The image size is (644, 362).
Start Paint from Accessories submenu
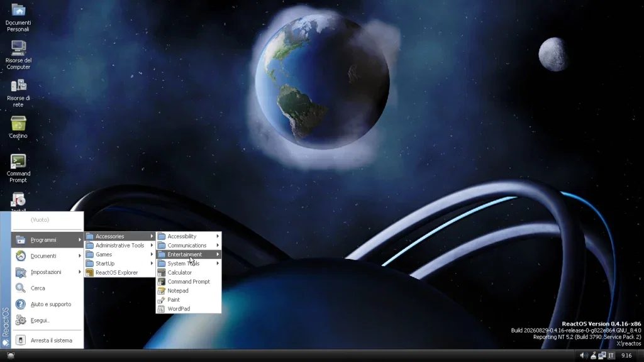coord(189,300)
